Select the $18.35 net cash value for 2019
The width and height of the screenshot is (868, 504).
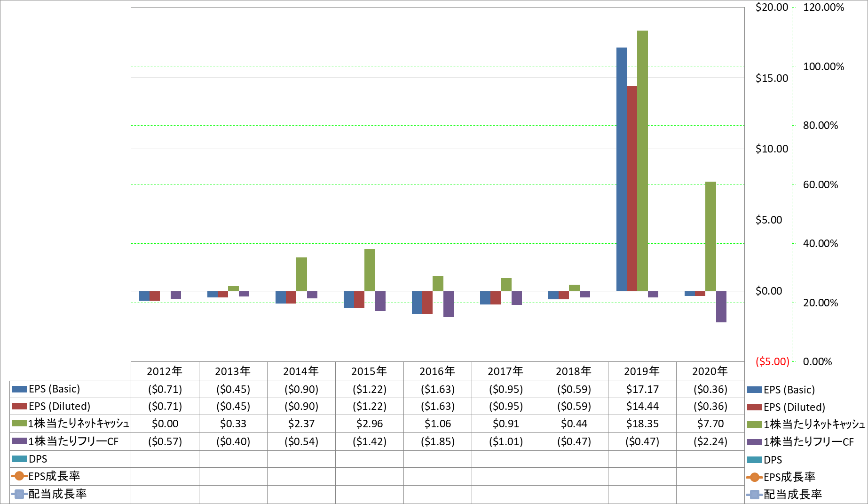642,424
